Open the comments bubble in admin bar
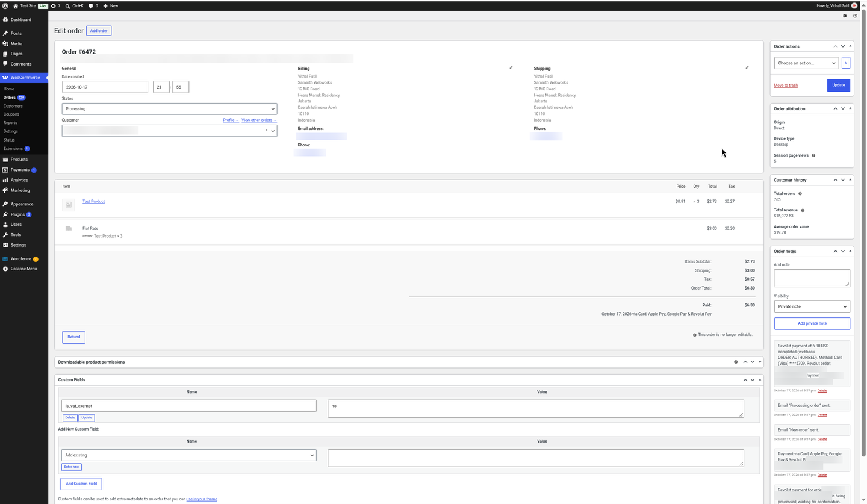This screenshot has width=867, height=504. [91, 5]
